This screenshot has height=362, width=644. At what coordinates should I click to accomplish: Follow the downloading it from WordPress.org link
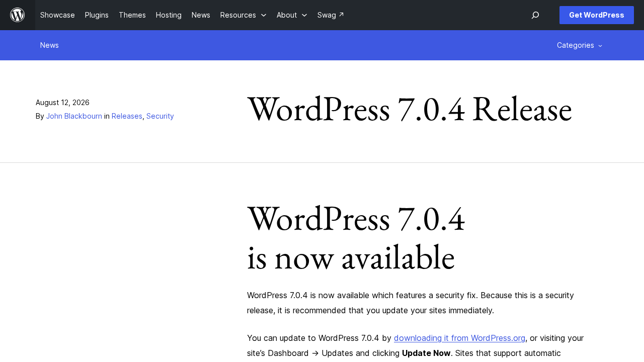point(459,338)
